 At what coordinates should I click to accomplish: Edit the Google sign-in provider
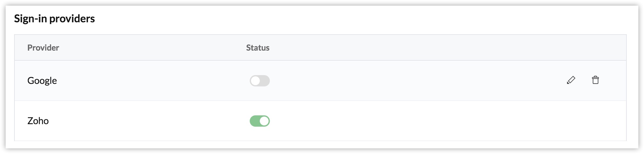(571, 80)
